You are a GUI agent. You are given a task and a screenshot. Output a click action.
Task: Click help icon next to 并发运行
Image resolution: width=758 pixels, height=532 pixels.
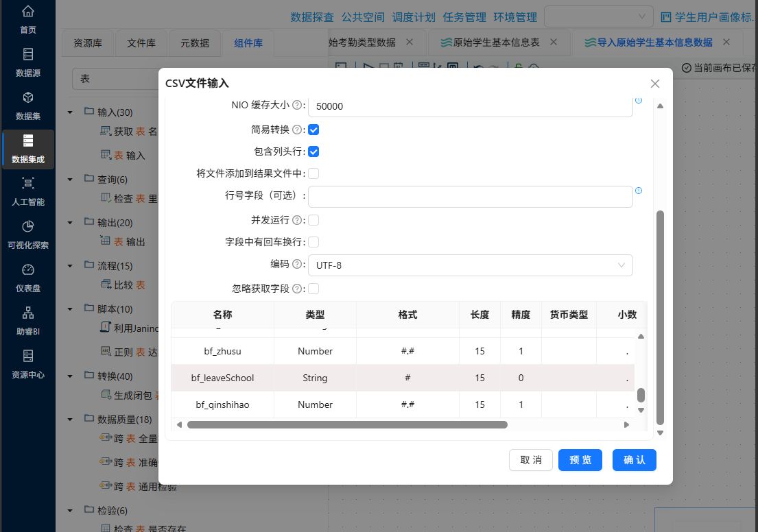[297, 220]
